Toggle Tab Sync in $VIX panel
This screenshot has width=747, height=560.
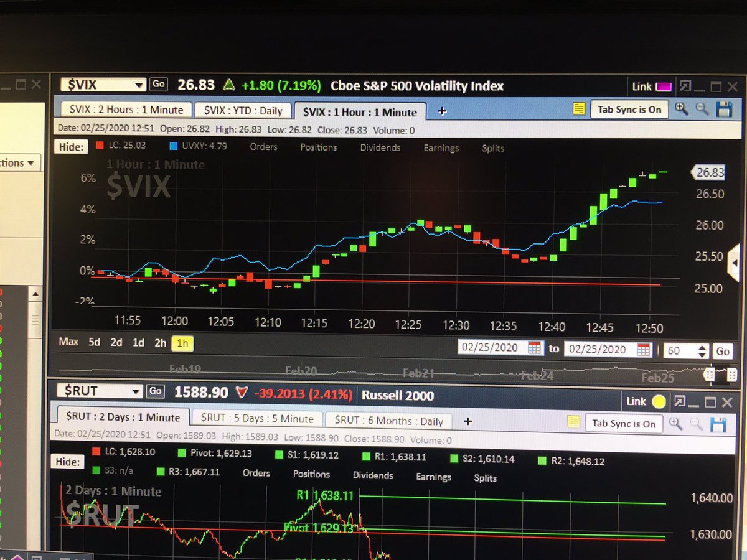629,110
